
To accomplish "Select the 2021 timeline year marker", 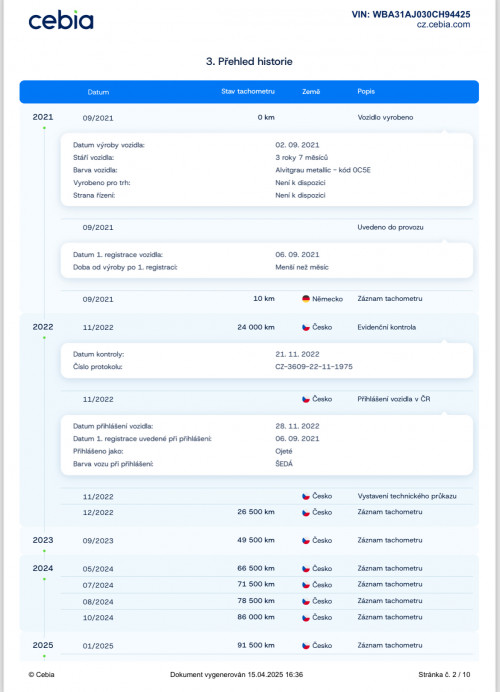I will point(43,117).
